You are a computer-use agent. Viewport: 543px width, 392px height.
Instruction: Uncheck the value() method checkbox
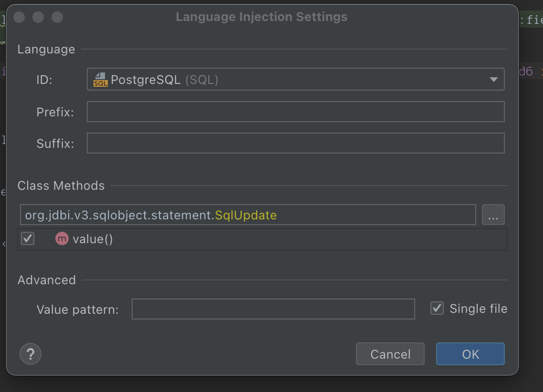tap(27, 239)
